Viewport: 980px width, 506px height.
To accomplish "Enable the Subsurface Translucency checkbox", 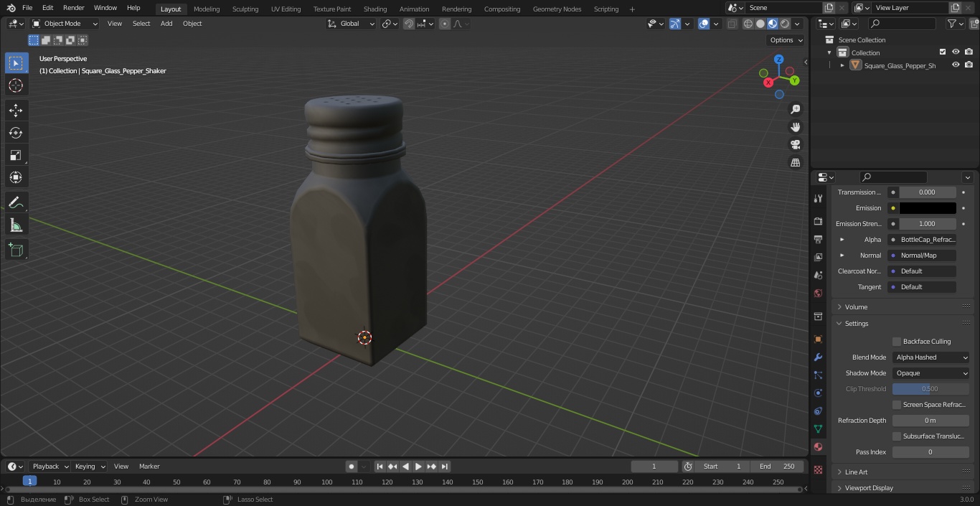I will click(x=897, y=436).
